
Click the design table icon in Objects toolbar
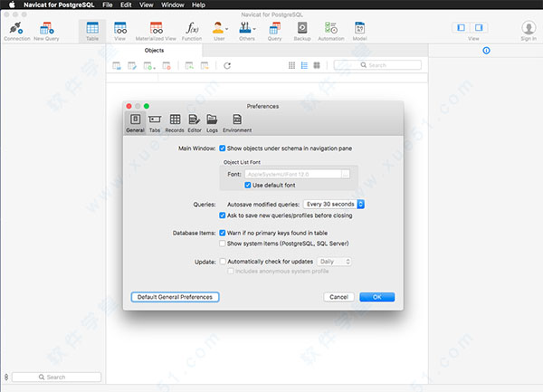[132, 66]
